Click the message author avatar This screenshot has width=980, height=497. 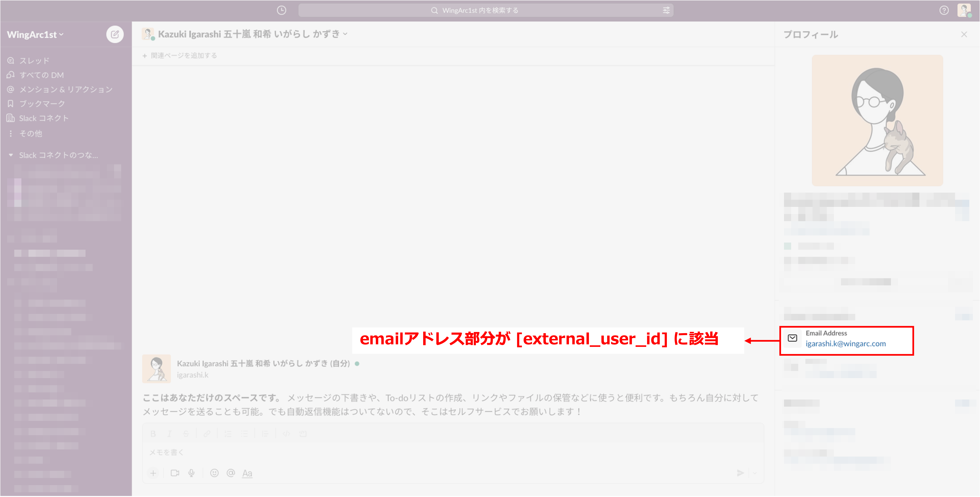pos(156,369)
